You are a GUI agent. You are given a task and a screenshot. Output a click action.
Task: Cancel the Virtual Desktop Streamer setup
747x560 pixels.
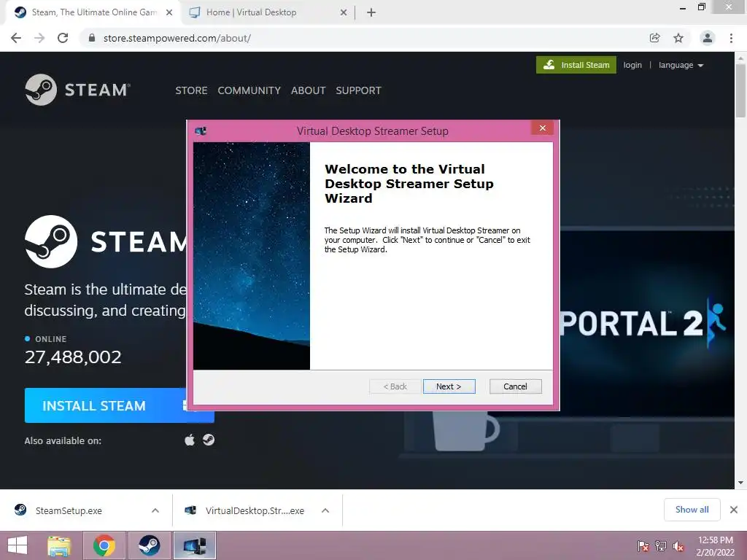click(515, 386)
